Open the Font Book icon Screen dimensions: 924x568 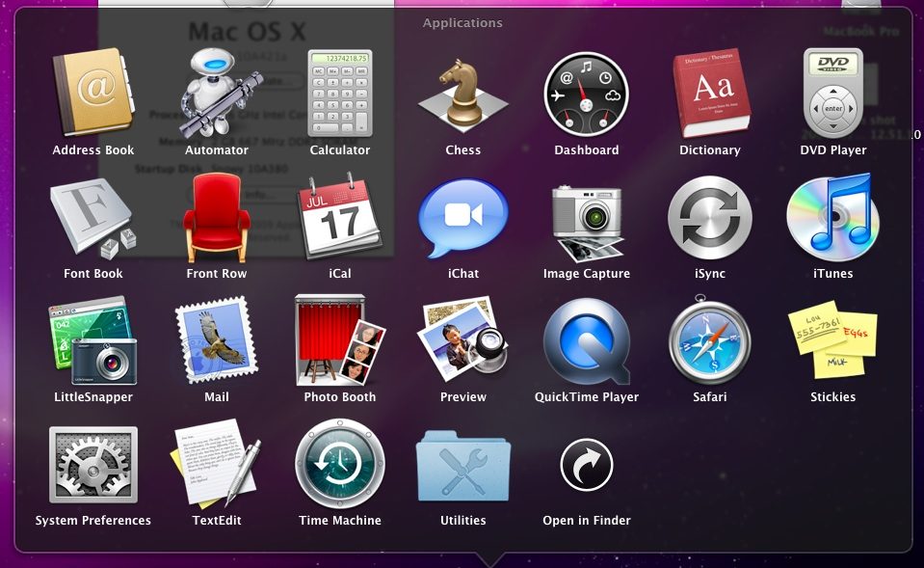click(x=93, y=218)
